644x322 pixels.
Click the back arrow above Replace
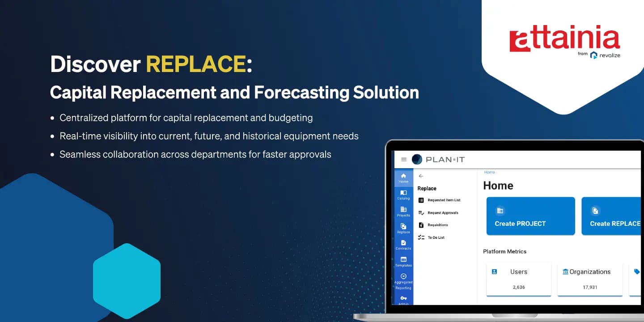pos(421,176)
